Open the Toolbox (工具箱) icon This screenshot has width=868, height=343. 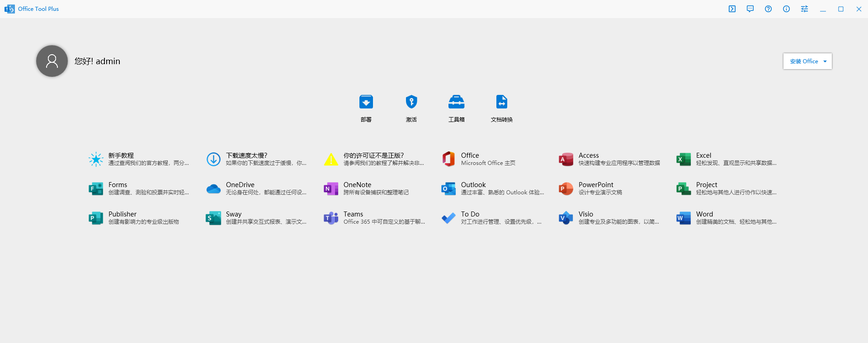pos(457,102)
